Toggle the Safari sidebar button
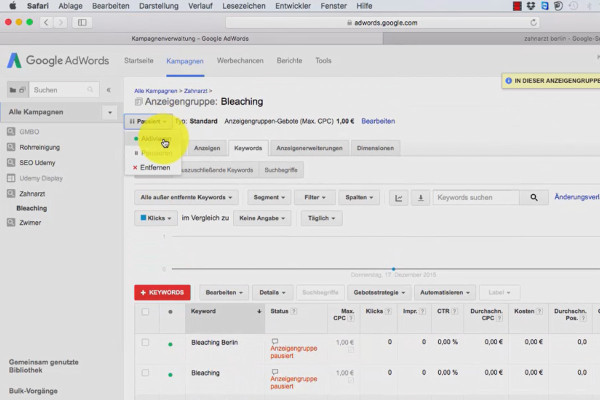Image resolution: width=600 pixels, height=400 pixels. click(82, 23)
